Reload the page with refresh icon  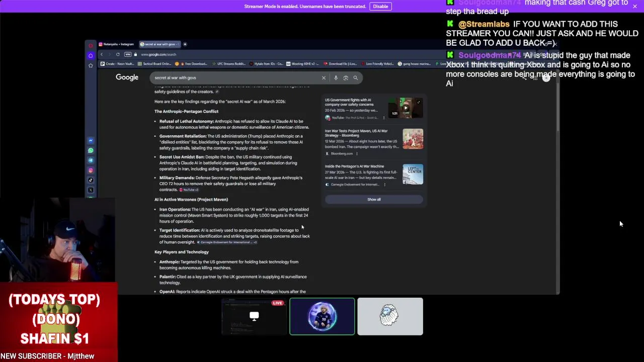point(118,54)
